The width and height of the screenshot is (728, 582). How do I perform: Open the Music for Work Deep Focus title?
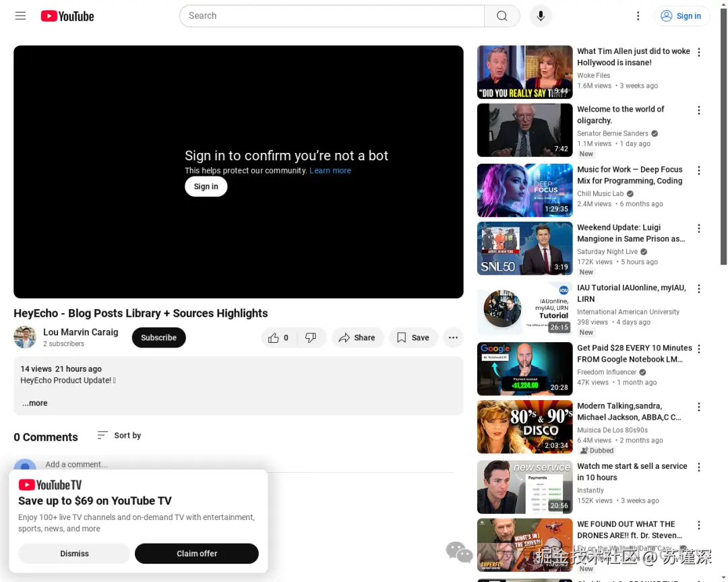pyautogui.click(x=630, y=175)
